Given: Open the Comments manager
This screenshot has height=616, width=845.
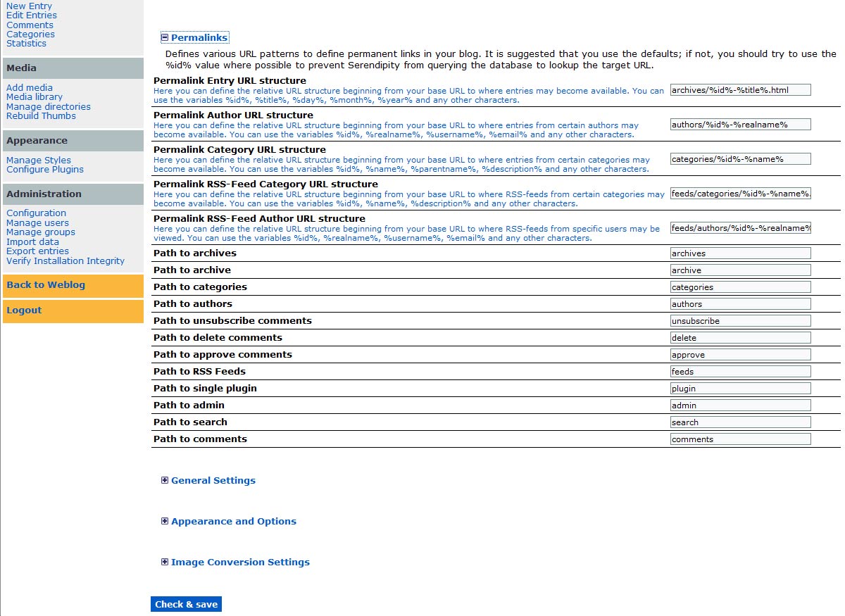Looking at the screenshot, I should pos(30,25).
